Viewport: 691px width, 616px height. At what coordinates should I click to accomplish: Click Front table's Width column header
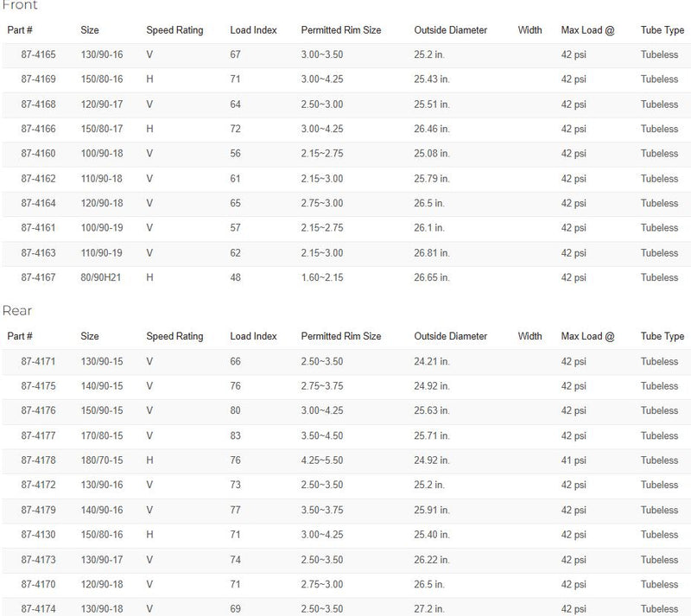[x=529, y=30]
